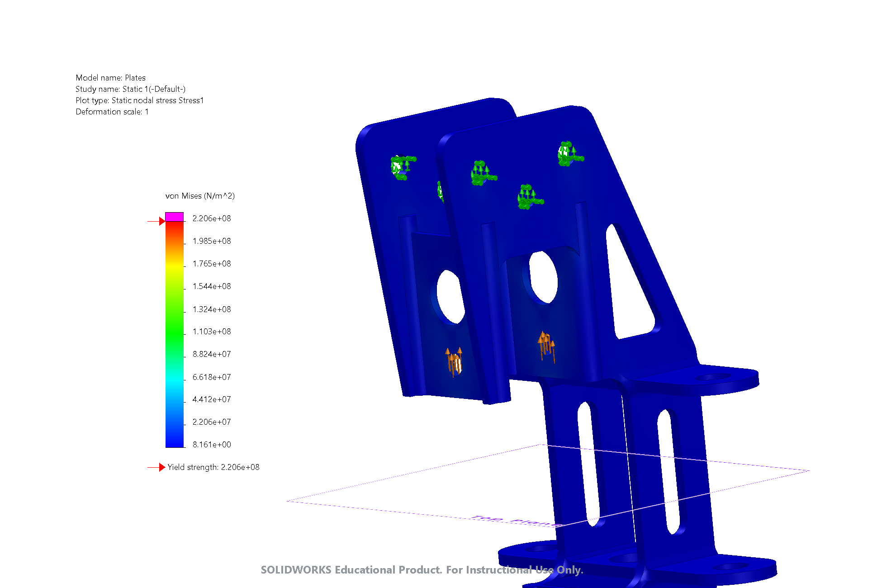Select the maximum legend value 2.206e+08

pos(212,218)
